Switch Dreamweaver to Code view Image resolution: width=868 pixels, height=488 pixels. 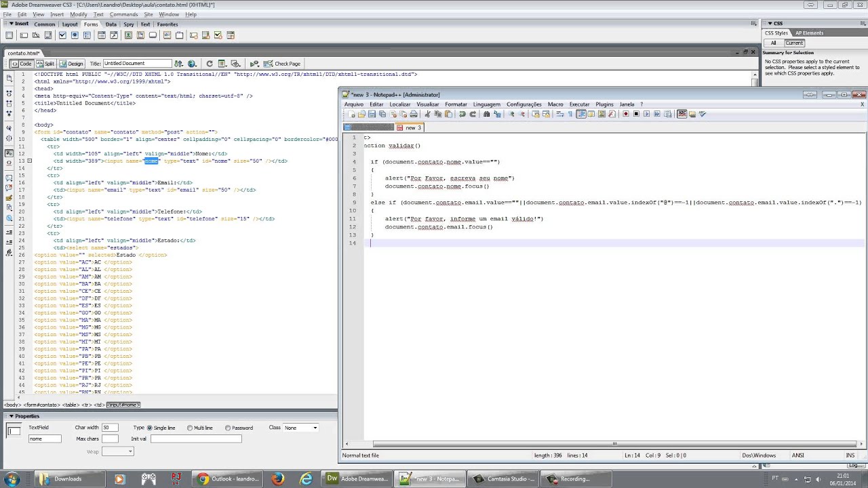click(22, 64)
